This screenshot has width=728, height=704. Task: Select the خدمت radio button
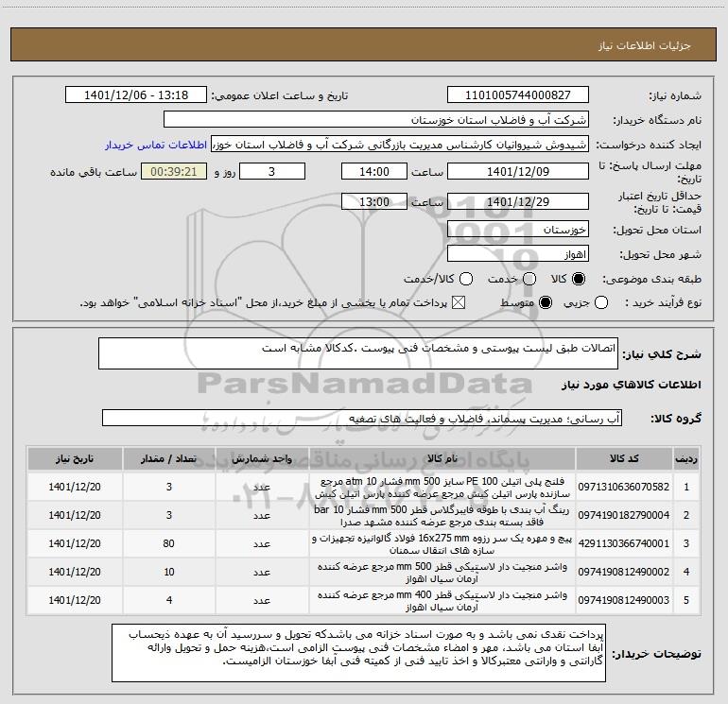[529, 279]
